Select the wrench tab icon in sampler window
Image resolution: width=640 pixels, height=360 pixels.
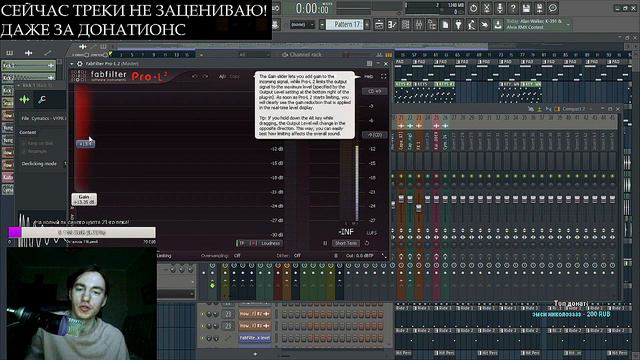tap(42, 99)
